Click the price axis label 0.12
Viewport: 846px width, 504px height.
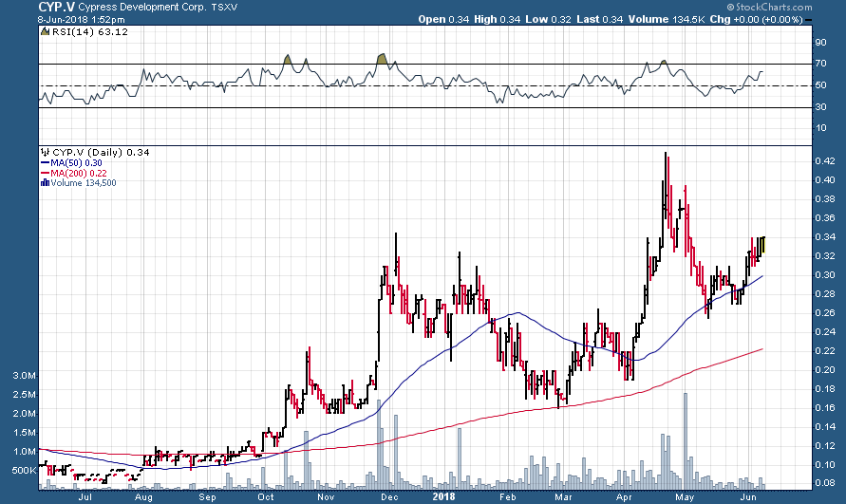pos(825,445)
